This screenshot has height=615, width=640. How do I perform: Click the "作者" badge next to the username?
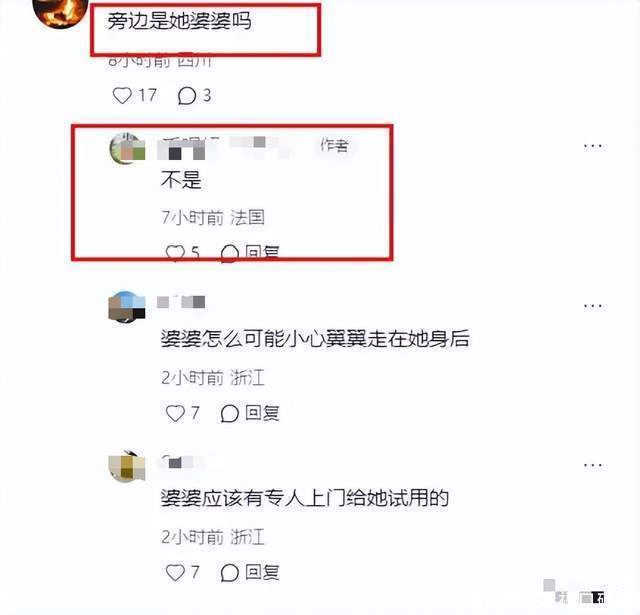pyautogui.click(x=334, y=145)
